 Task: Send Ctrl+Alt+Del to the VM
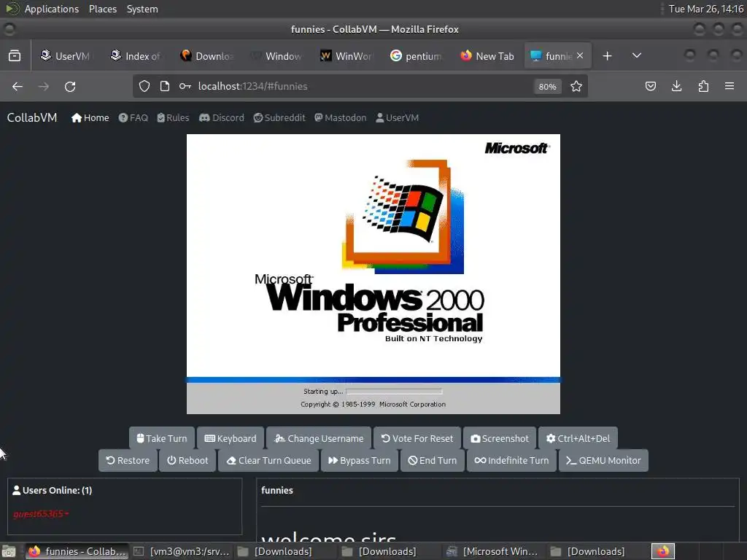[578, 438]
